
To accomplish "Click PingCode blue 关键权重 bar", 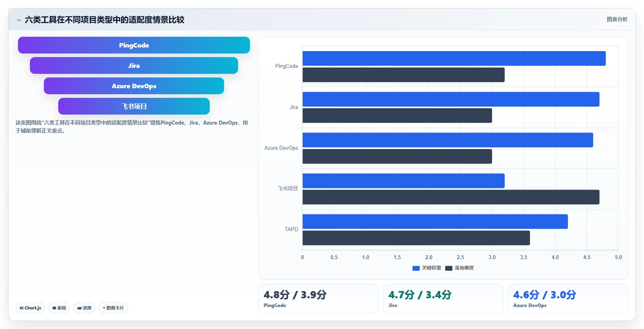I will pyautogui.click(x=454, y=58).
